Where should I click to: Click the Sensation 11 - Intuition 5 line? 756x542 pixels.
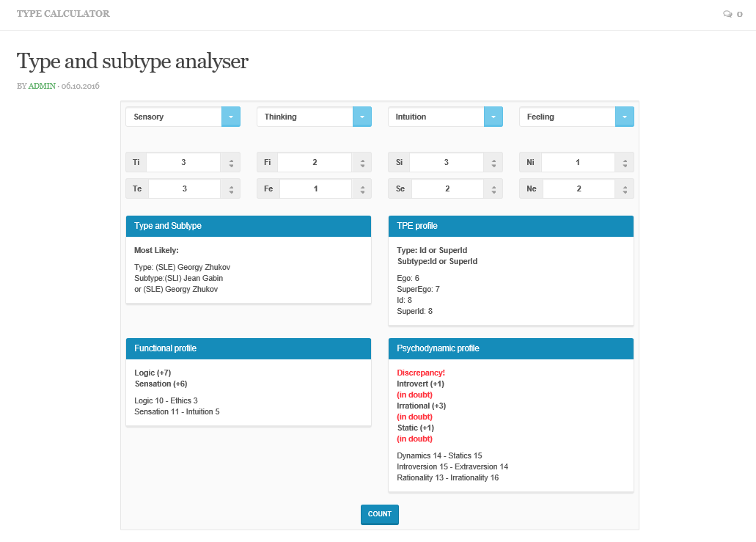coord(177,411)
